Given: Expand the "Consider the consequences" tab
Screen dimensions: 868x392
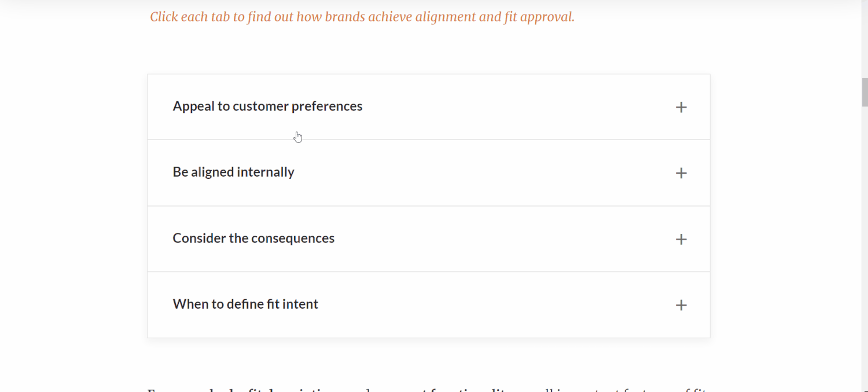Looking at the screenshot, I should 253,237.
